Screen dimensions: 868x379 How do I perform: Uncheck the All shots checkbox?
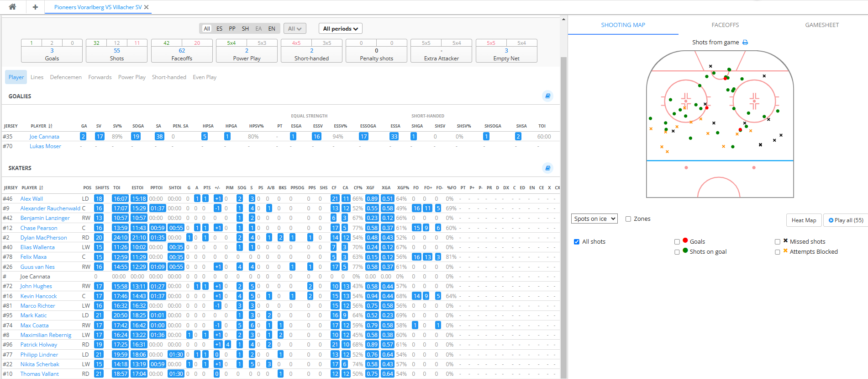click(577, 242)
